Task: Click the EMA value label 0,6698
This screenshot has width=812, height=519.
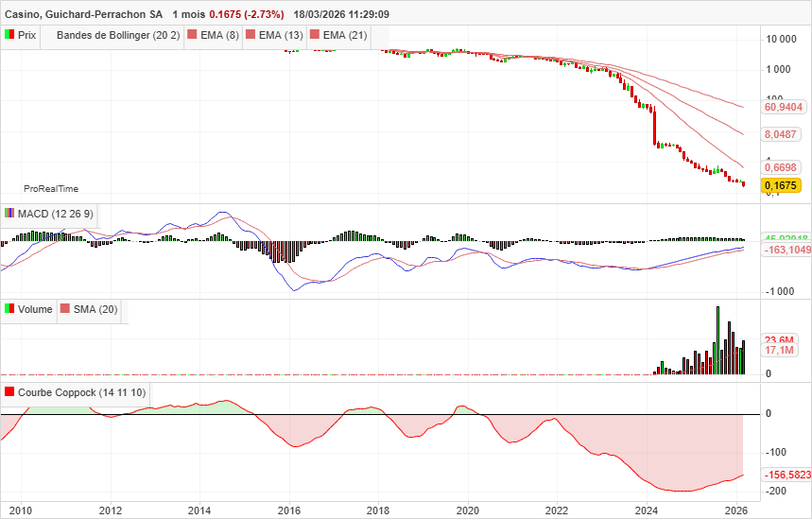Action: tap(781, 167)
